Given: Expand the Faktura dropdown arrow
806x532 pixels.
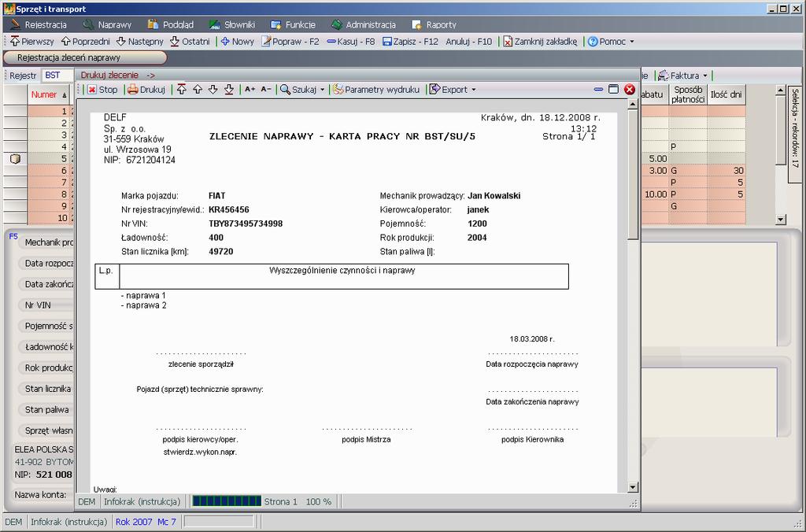Looking at the screenshot, I should [704, 75].
